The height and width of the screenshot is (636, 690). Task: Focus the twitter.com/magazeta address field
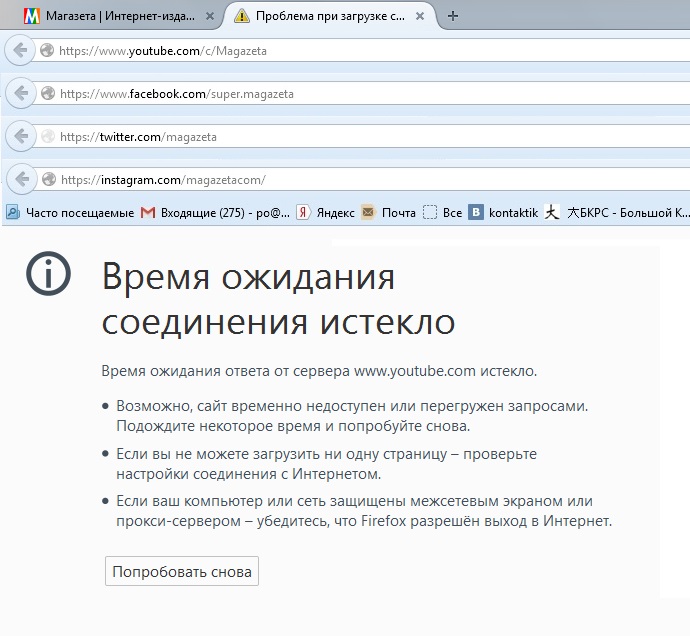tap(362, 137)
